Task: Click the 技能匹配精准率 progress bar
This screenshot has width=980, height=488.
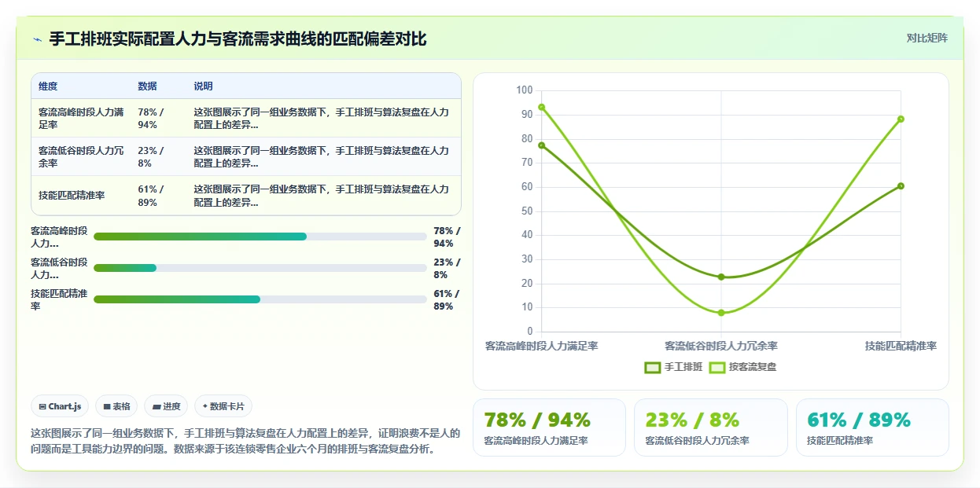Action: (x=260, y=299)
